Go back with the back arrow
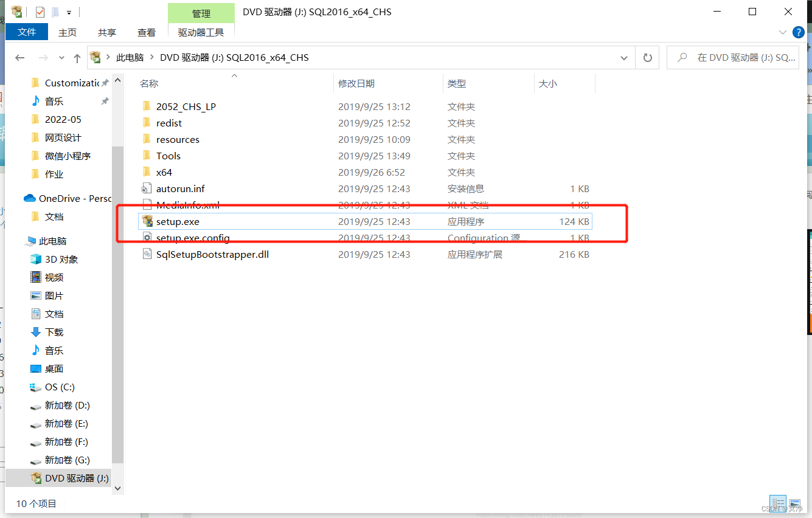 pyautogui.click(x=19, y=58)
